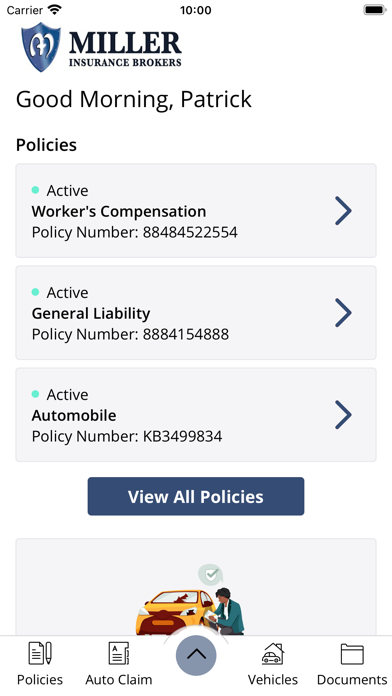Tap the General Liability Active status dot
392x696 pixels.
[36, 292]
